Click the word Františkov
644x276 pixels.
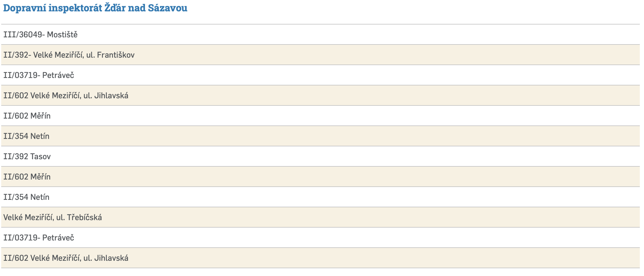pos(116,55)
